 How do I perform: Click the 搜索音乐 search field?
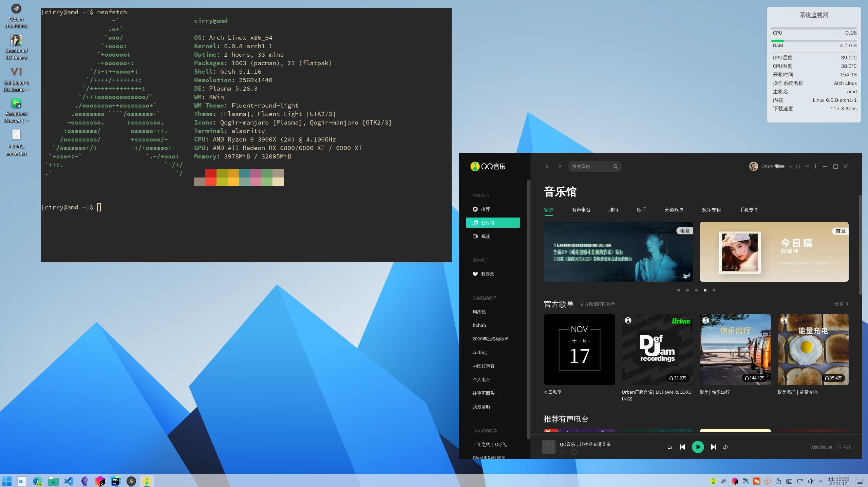click(590, 167)
